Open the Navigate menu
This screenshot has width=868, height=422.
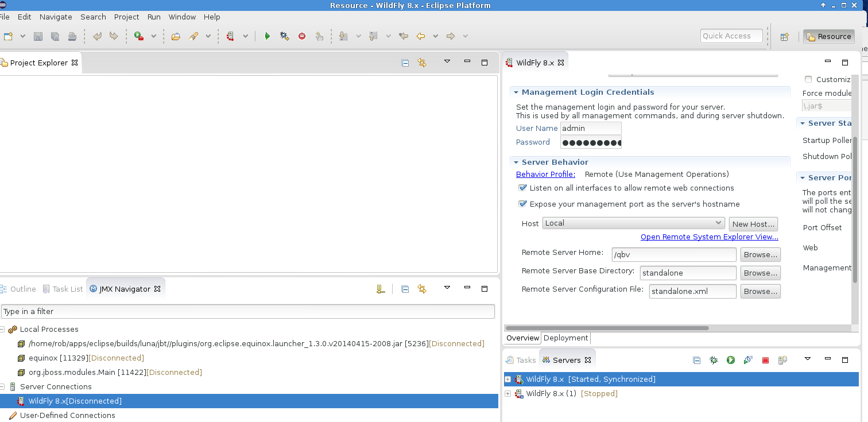tap(56, 17)
